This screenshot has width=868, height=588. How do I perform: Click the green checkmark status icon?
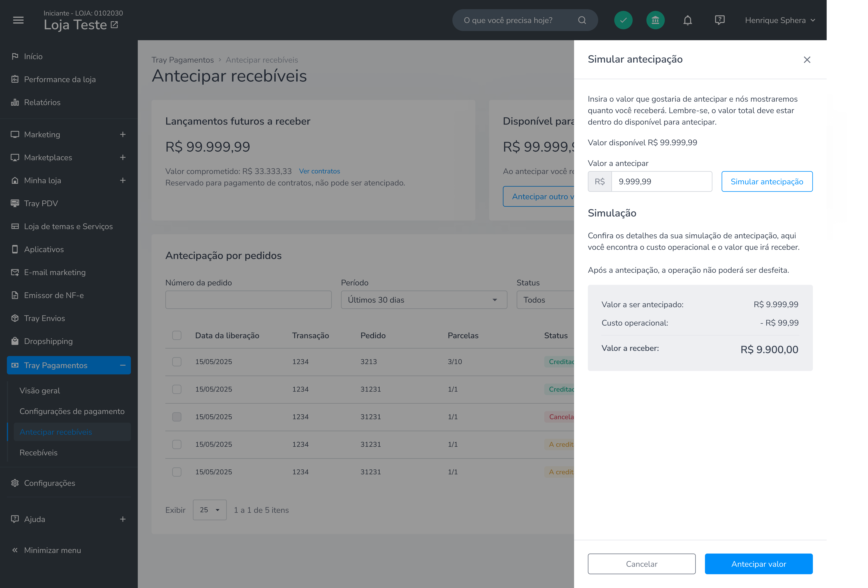click(623, 20)
